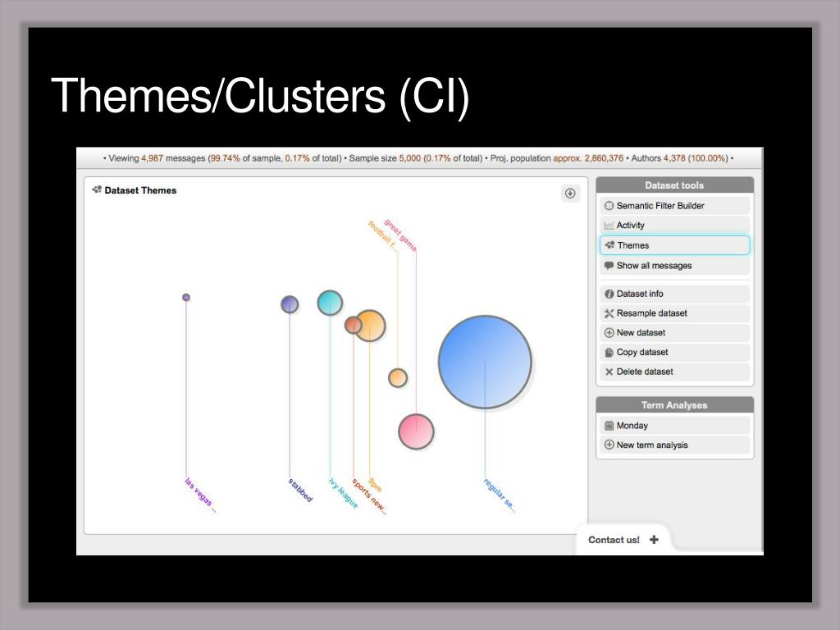Image resolution: width=840 pixels, height=630 pixels.
Task: Click the stabbed theme label
Action: 300,490
